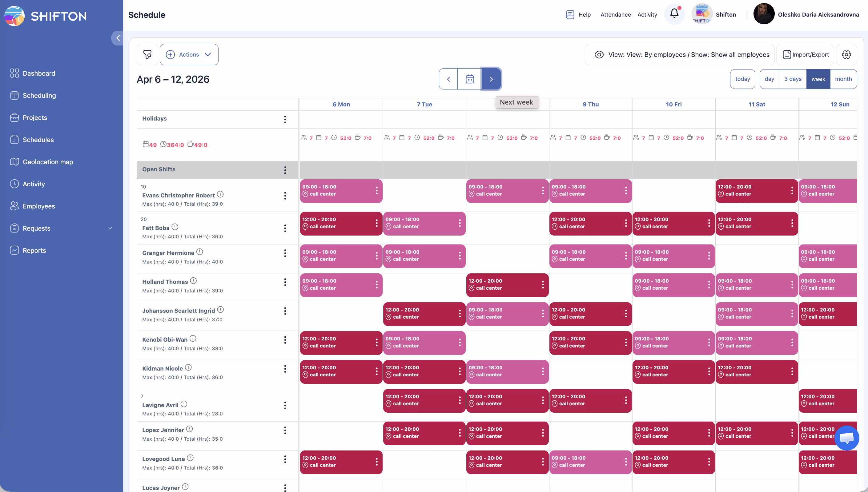Switch calendar to month view

(x=843, y=79)
